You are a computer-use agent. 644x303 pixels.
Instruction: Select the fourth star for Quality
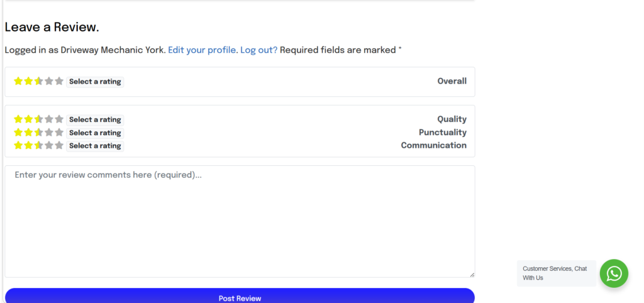(x=49, y=119)
